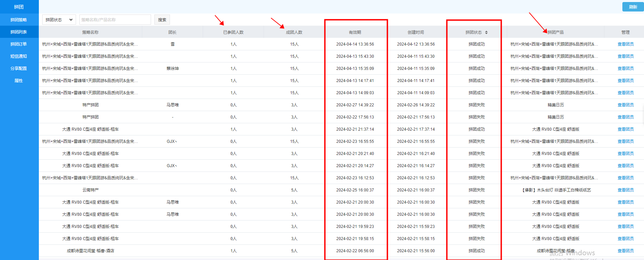Screen dimensions: 644x260
Task: Click the sort arrows in 拼团状态 column header
Action: pyautogui.click(x=486, y=32)
